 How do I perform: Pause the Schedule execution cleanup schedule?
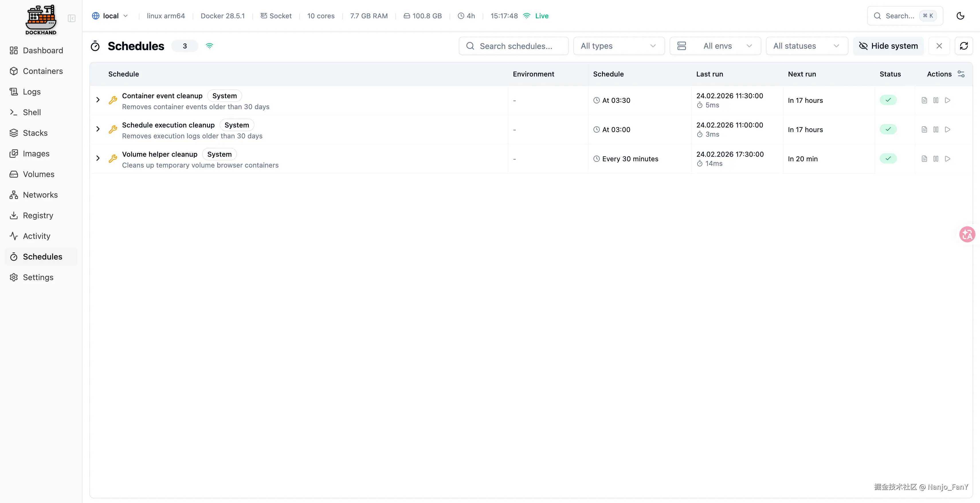(x=936, y=130)
